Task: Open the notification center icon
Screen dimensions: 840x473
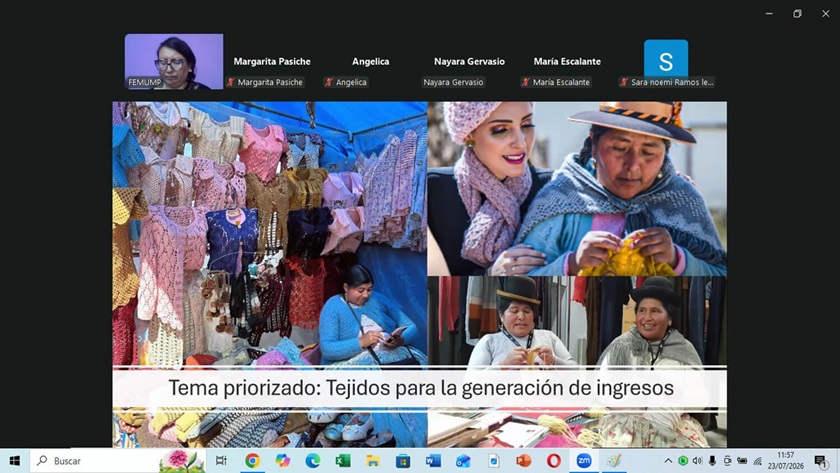Action: pos(821,461)
